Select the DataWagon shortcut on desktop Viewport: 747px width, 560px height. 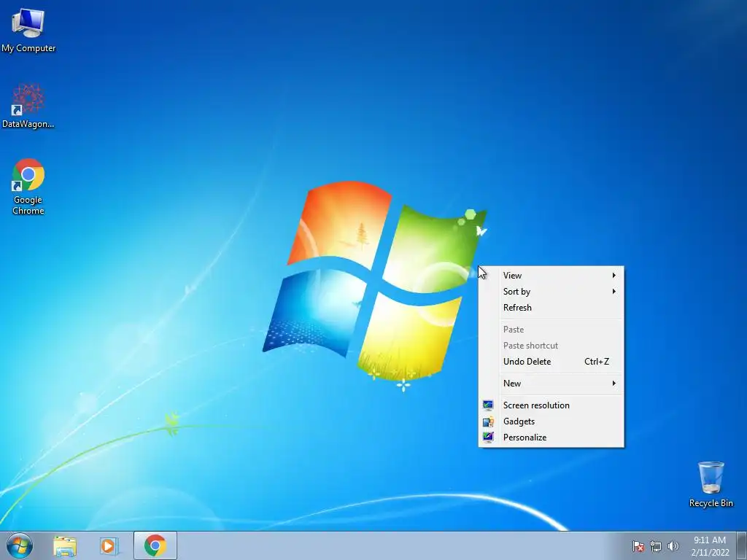pyautogui.click(x=28, y=106)
